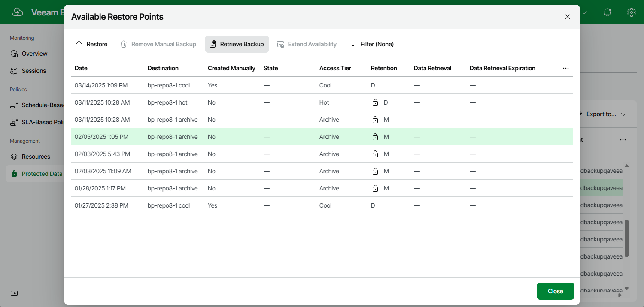Click the Extend Availability toolbar item
644x307 pixels.
click(307, 44)
